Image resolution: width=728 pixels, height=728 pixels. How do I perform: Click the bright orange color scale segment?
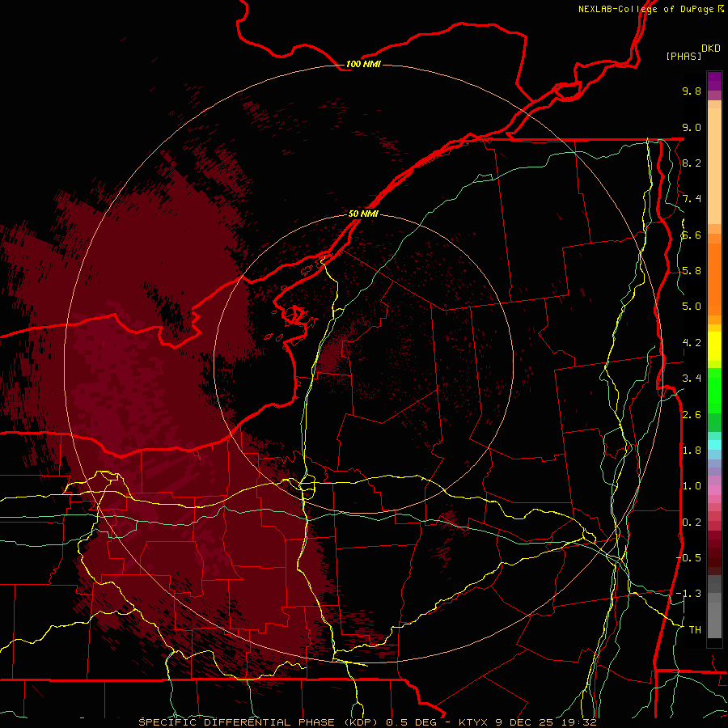pos(714,278)
